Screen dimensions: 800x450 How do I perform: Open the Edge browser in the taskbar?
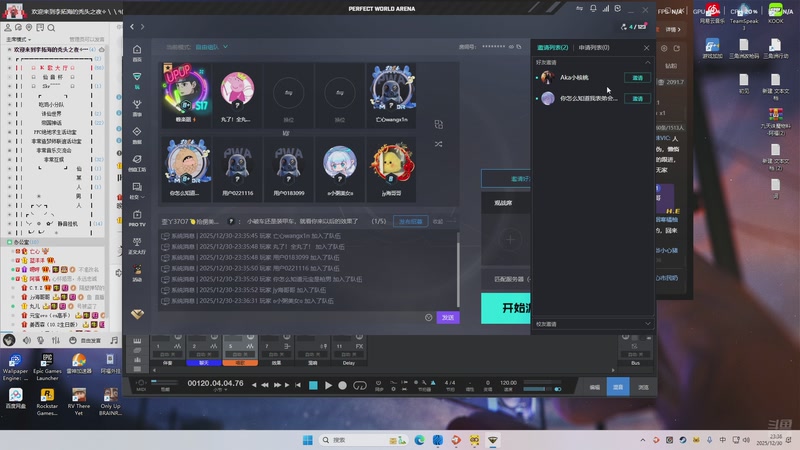pyautogui.click(x=419, y=440)
